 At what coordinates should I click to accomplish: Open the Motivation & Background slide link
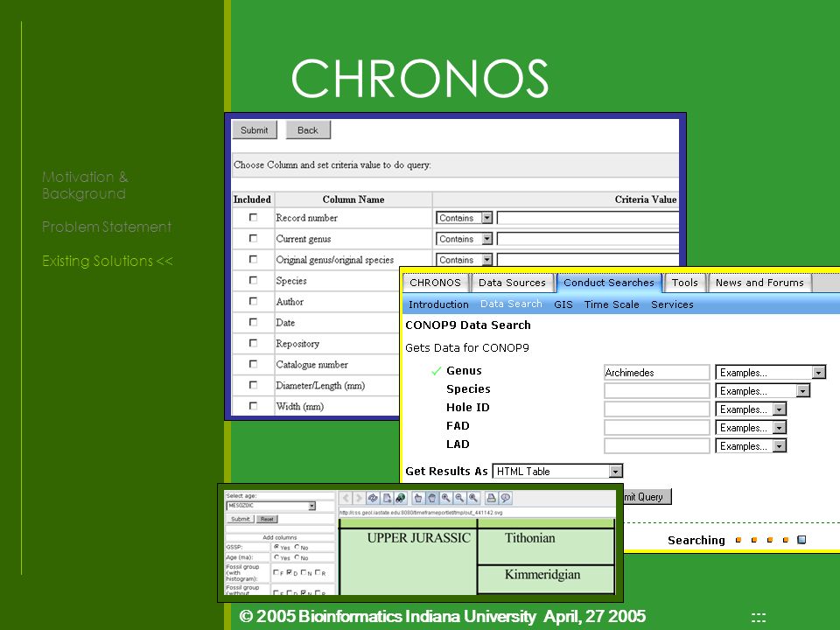(85, 185)
